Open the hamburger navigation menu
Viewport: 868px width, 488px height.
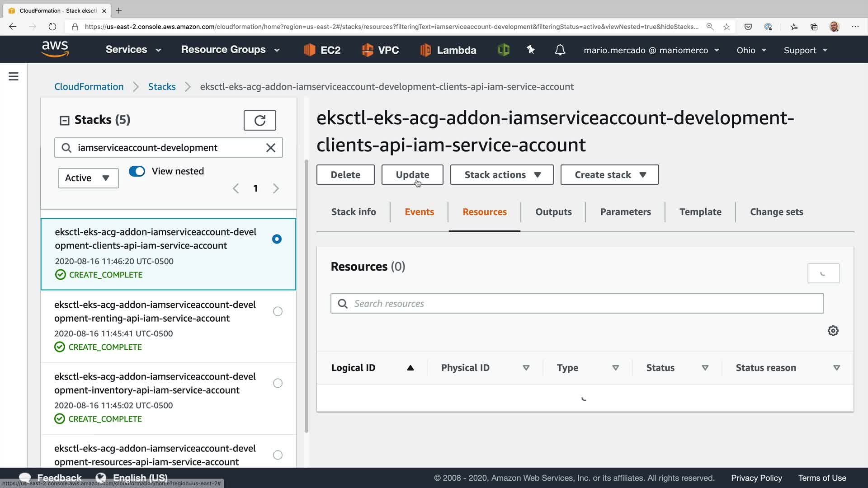point(14,76)
